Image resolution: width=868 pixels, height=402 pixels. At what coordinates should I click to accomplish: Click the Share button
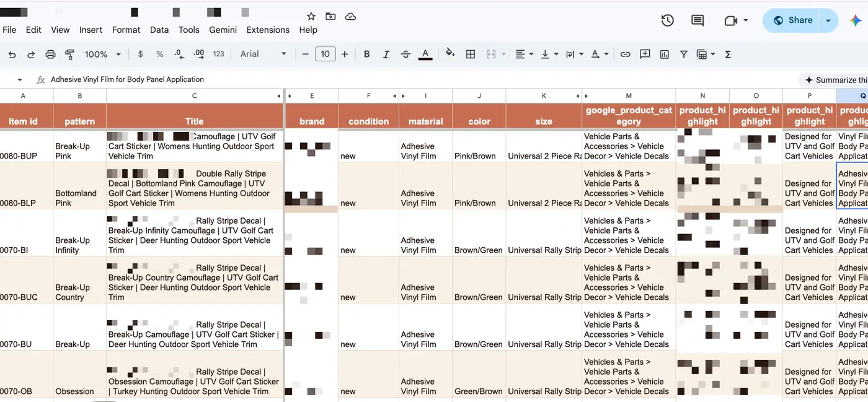[x=792, y=20]
